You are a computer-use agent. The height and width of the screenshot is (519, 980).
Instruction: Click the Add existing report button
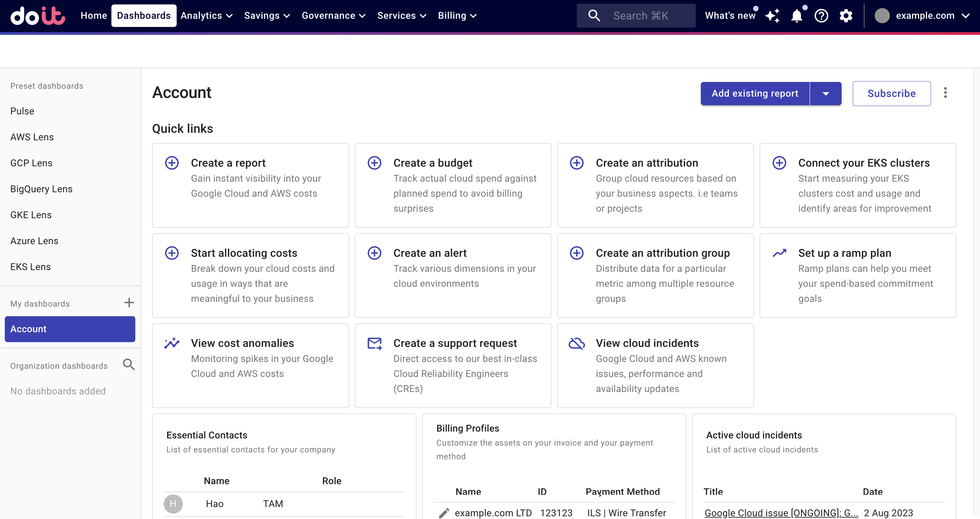(755, 94)
